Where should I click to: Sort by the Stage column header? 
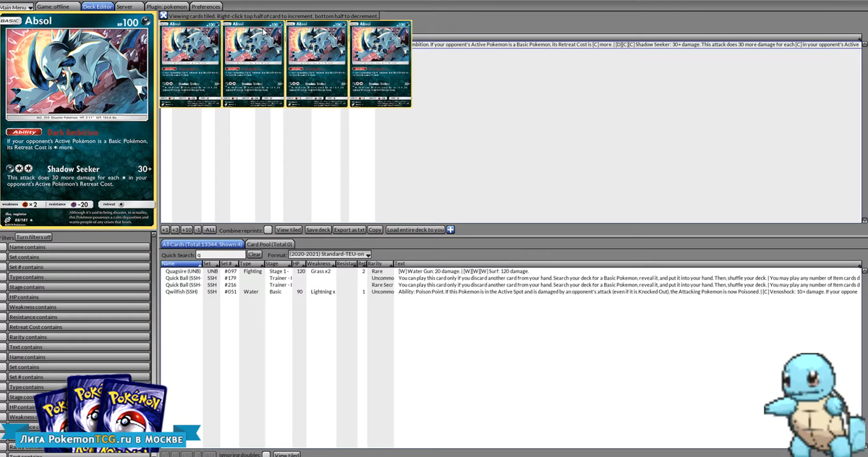[277, 264]
